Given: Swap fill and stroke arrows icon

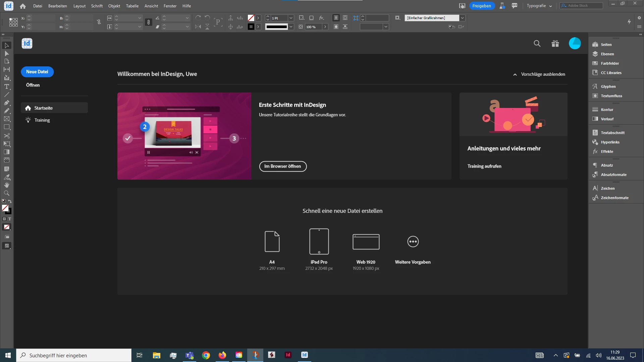Looking at the screenshot, I should click(10, 201).
